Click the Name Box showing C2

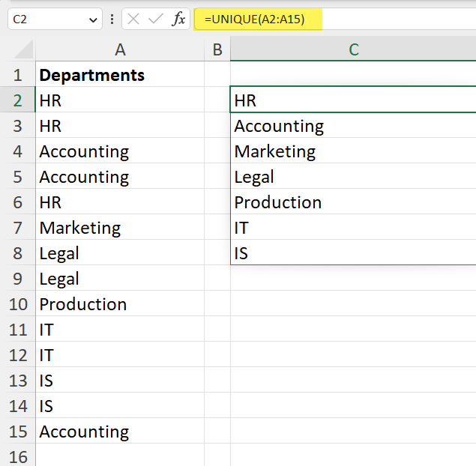pyautogui.click(x=55, y=19)
